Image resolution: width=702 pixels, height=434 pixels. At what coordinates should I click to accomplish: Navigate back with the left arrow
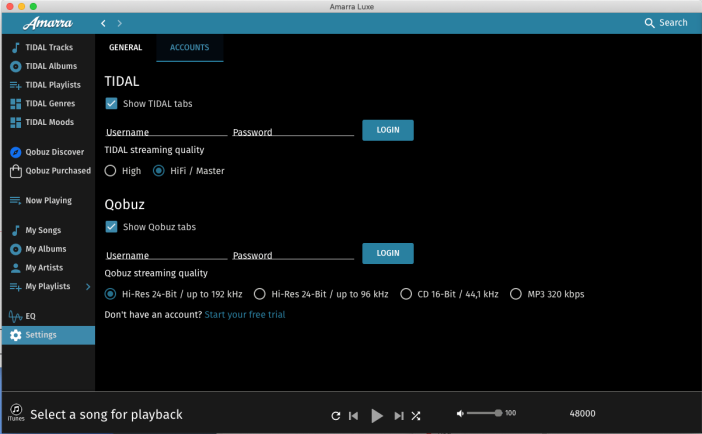click(104, 22)
